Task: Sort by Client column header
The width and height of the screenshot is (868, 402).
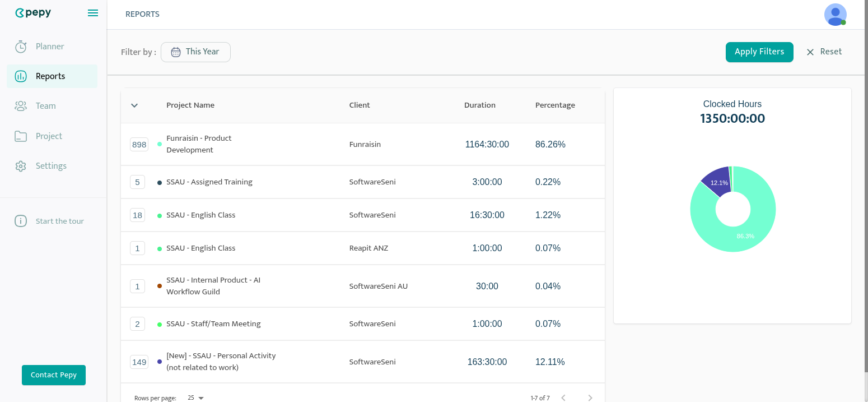Action: click(360, 105)
